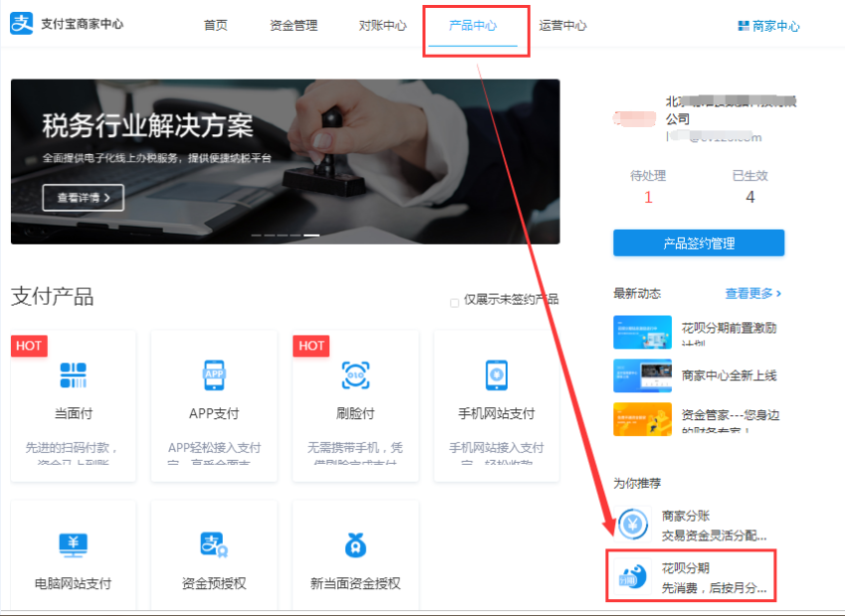Open the 新当面资金授权 medal icon

(356, 544)
